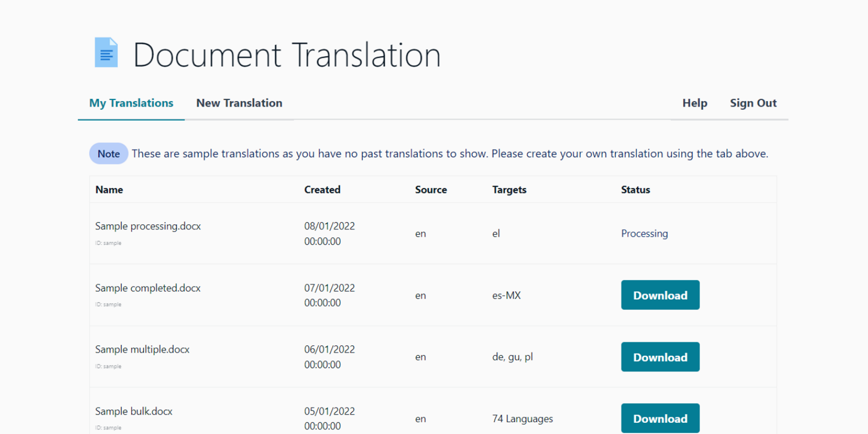This screenshot has width=868, height=434.
Task: Click the Document Translation heading
Action: (x=287, y=55)
